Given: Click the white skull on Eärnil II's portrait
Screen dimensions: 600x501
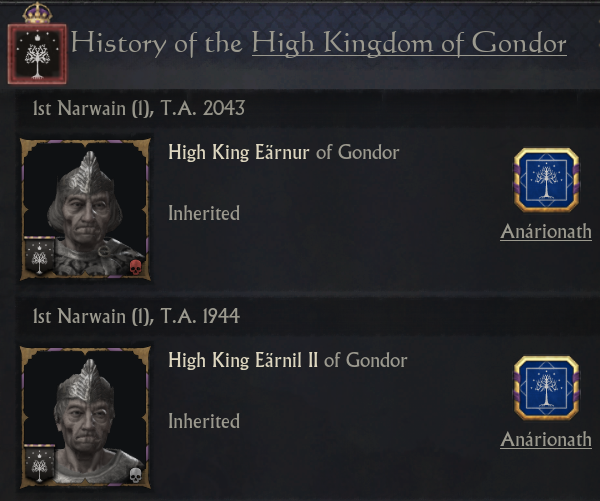Looking at the screenshot, I should (135, 475).
